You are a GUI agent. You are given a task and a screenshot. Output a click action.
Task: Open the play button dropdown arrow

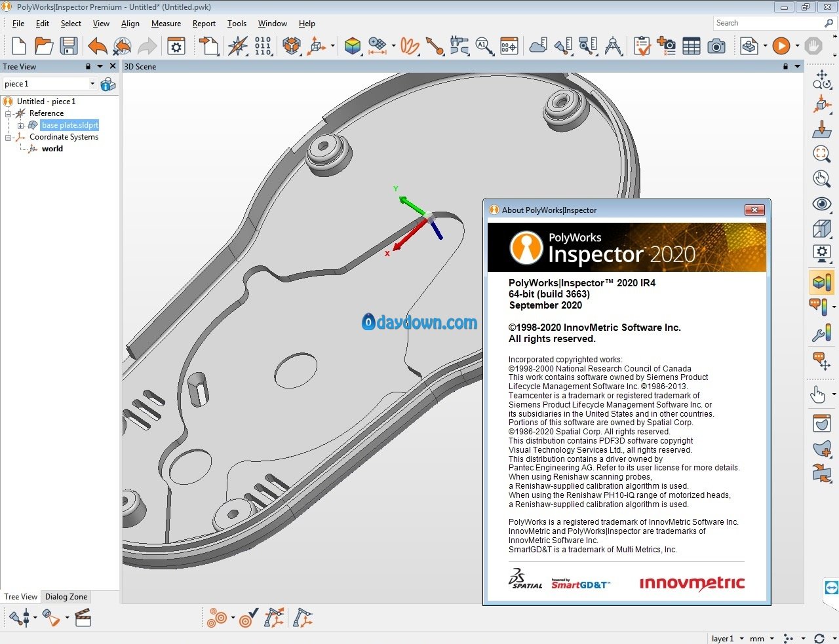coord(797,46)
